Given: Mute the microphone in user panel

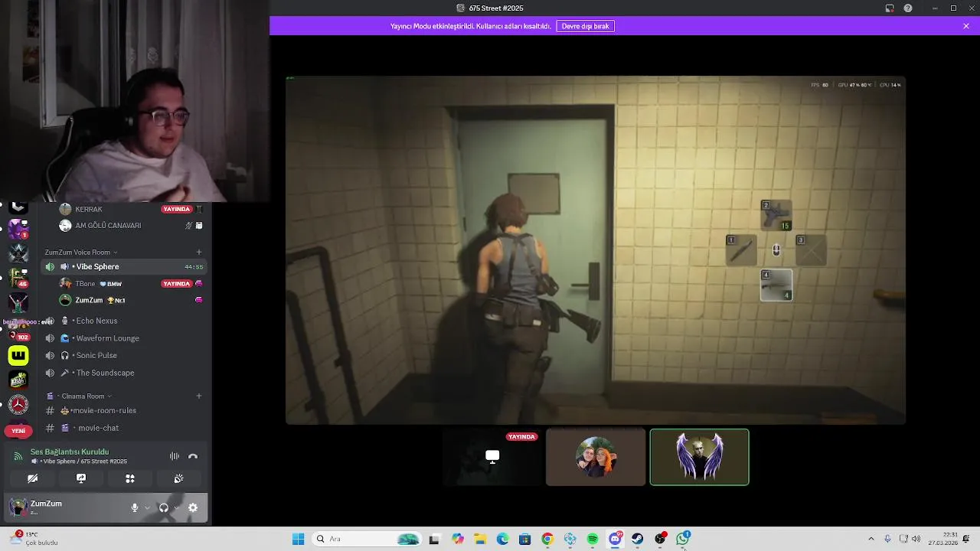Looking at the screenshot, I should 135,507.
